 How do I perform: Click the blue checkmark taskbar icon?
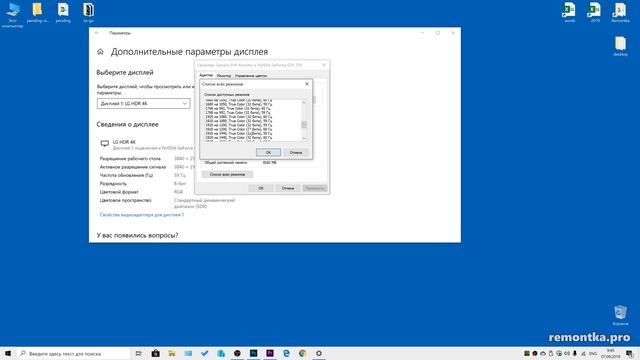tap(204, 353)
